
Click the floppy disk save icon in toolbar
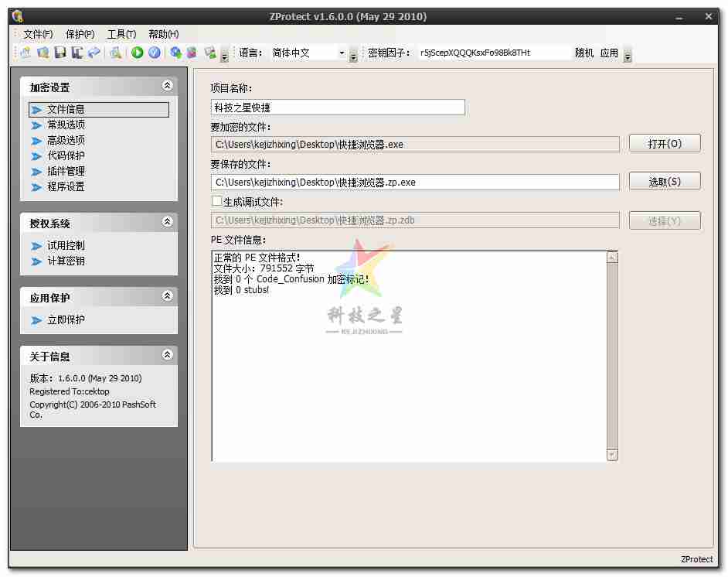[60, 53]
